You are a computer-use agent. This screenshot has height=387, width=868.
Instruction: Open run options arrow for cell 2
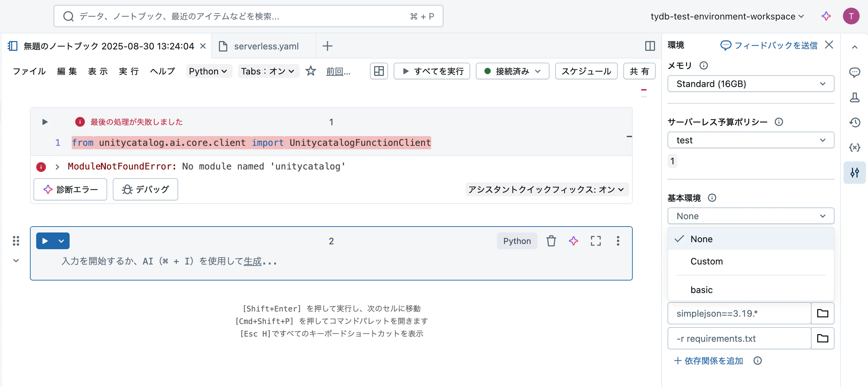61,241
